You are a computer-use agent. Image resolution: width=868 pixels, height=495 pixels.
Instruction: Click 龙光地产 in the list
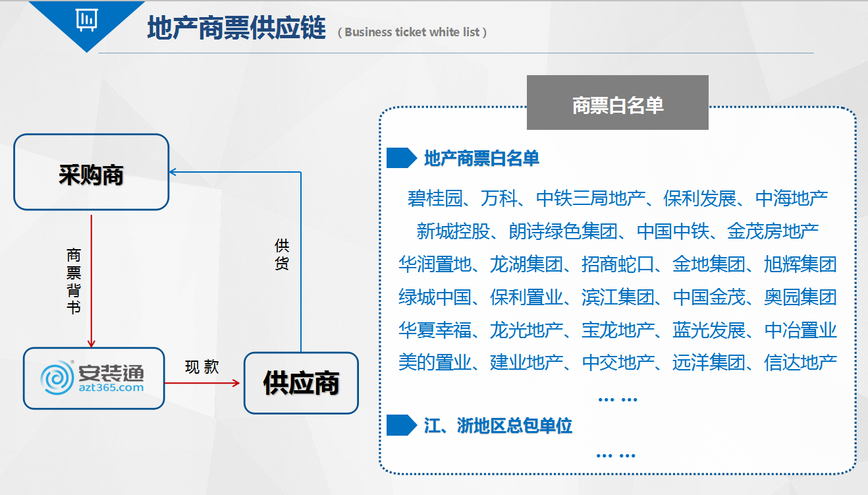(x=526, y=330)
